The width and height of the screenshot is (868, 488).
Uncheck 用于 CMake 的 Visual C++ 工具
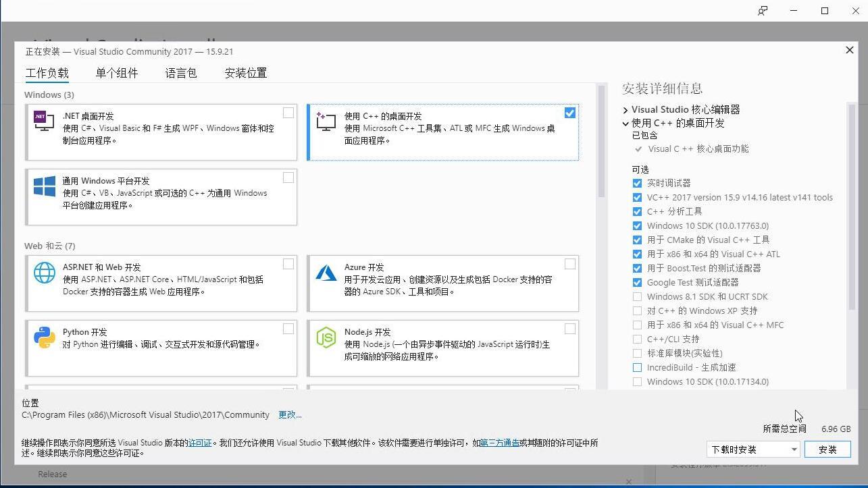[x=637, y=240]
